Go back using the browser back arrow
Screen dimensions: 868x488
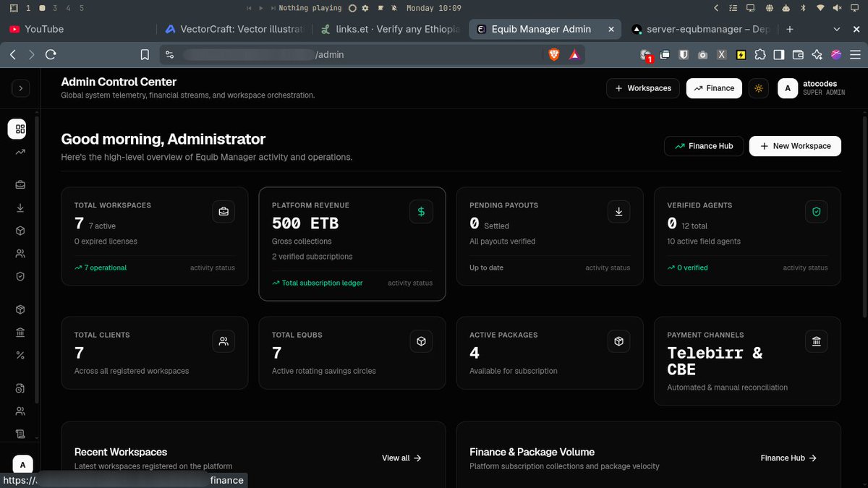pyautogui.click(x=13, y=54)
